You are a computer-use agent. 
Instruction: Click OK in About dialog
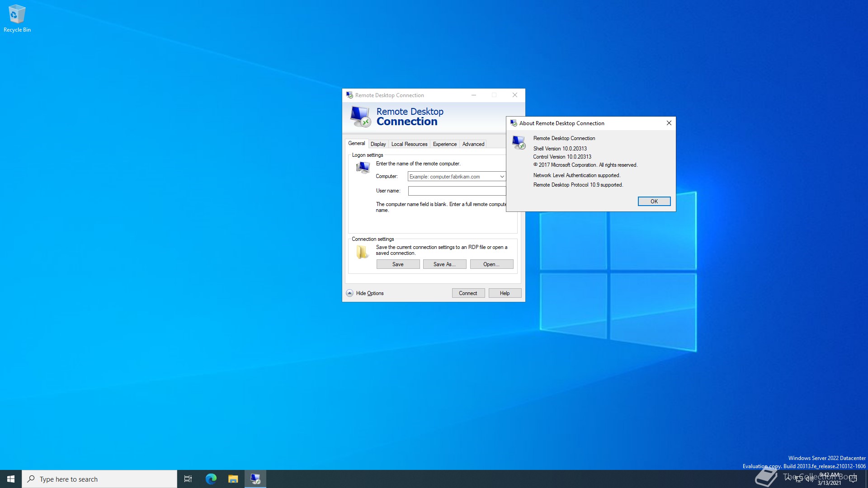654,202
